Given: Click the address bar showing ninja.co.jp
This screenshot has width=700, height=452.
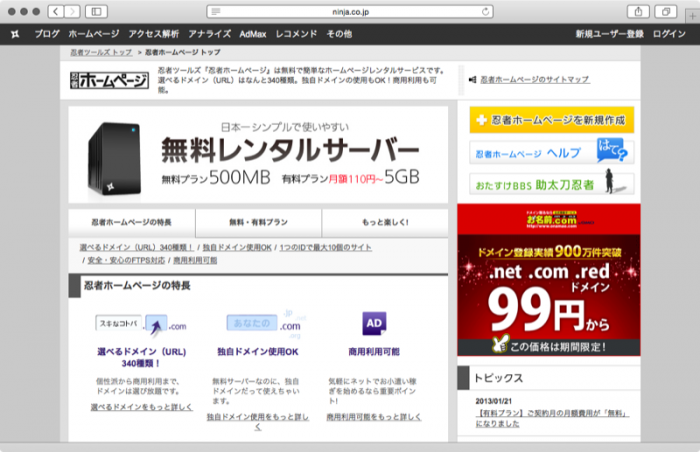Looking at the screenshot, I should [x=350, y=12].
